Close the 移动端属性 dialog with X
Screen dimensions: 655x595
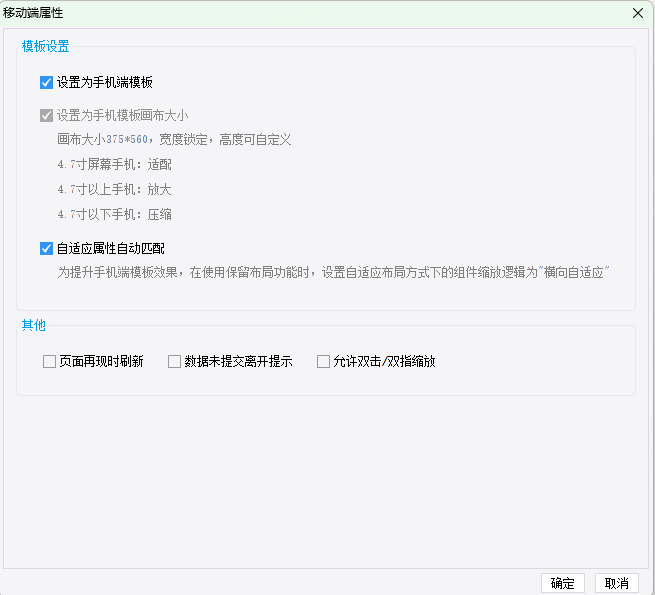637,13
